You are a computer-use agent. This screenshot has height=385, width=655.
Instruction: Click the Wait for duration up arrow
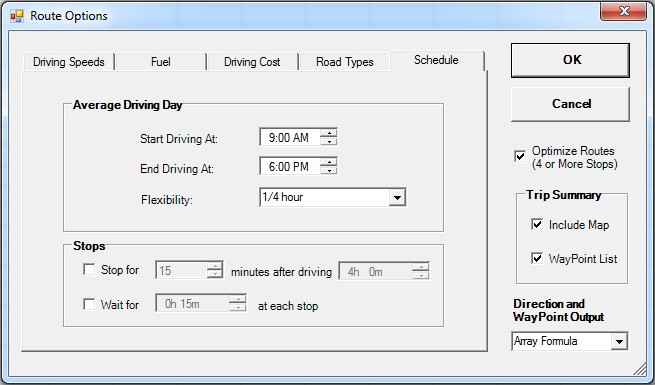pyautogui.click(x=238, y=299)
